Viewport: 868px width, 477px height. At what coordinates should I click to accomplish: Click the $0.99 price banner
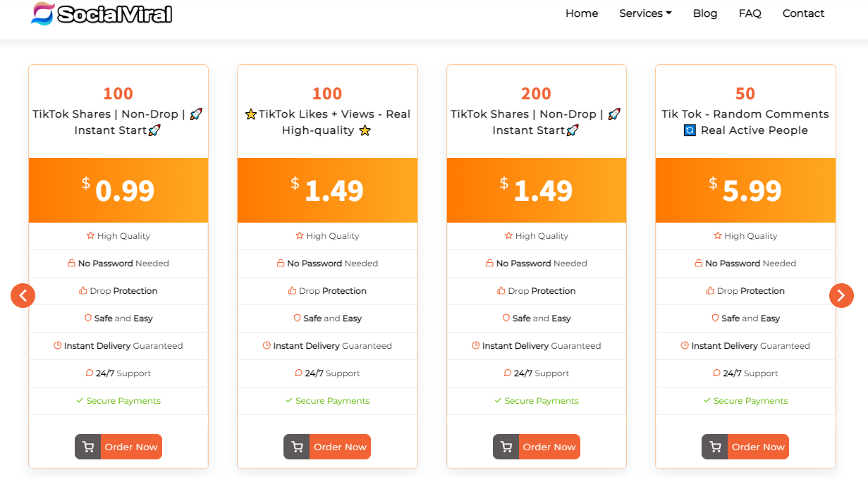118,190
